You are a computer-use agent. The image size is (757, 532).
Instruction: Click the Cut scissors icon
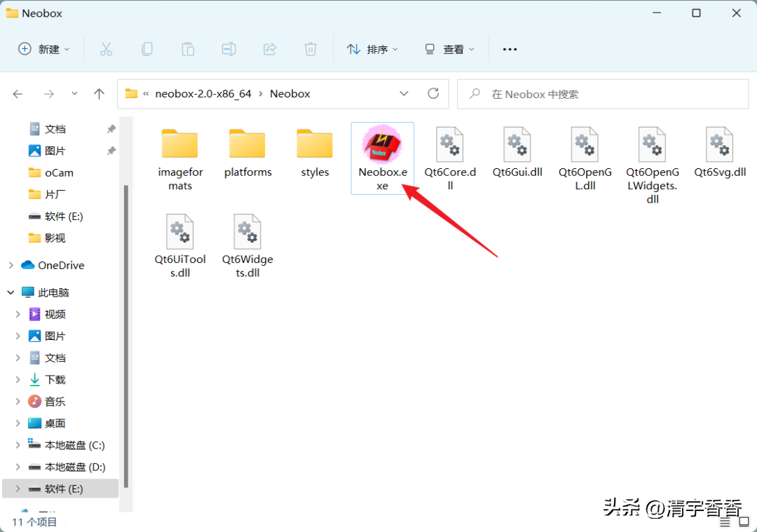tap(107, 49)
